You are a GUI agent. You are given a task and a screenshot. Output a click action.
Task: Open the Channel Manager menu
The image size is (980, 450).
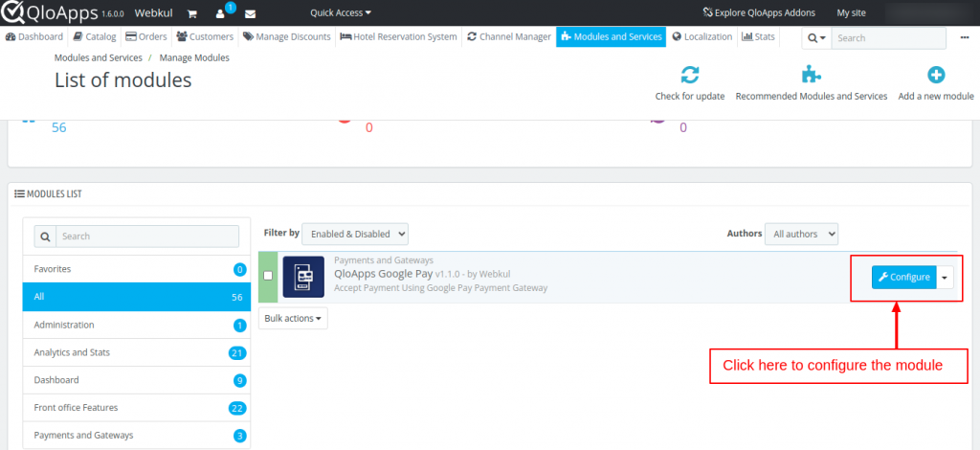(509, 37)
